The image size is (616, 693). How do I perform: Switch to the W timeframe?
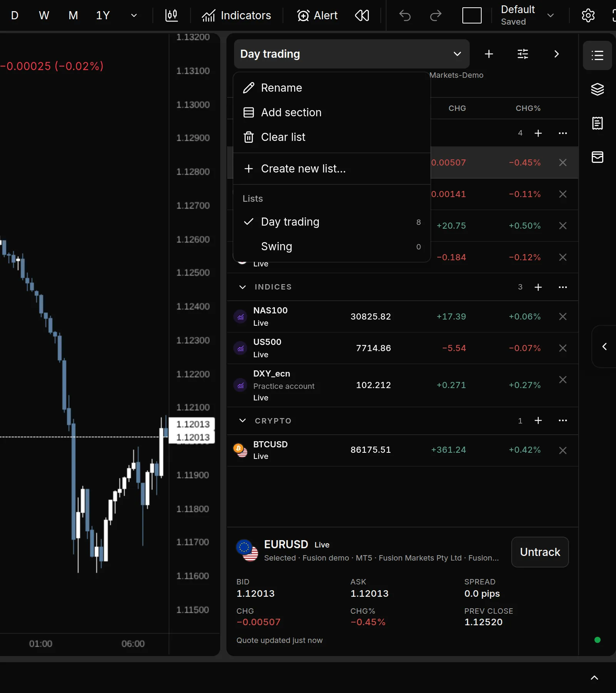(44, 15)
